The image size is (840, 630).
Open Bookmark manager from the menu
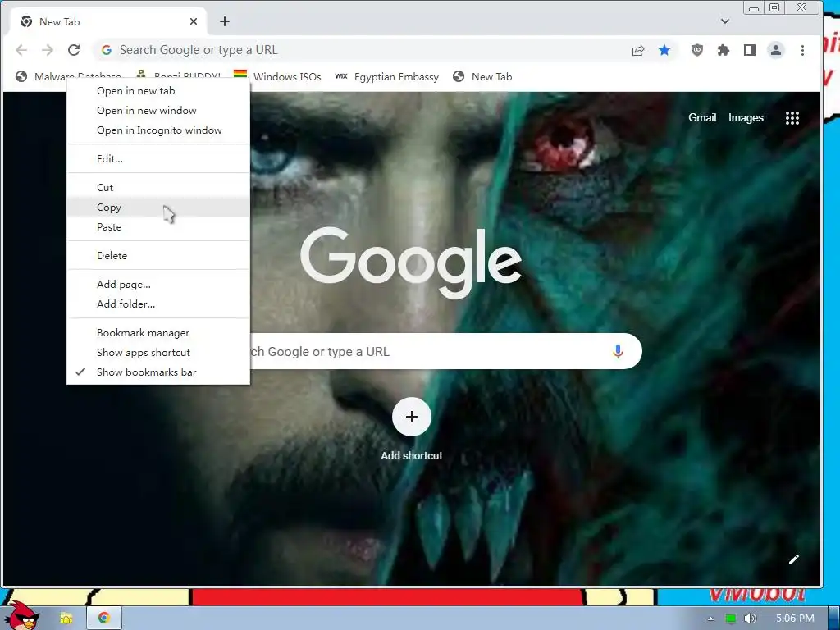pyautogui.click(x=158, y=333)
